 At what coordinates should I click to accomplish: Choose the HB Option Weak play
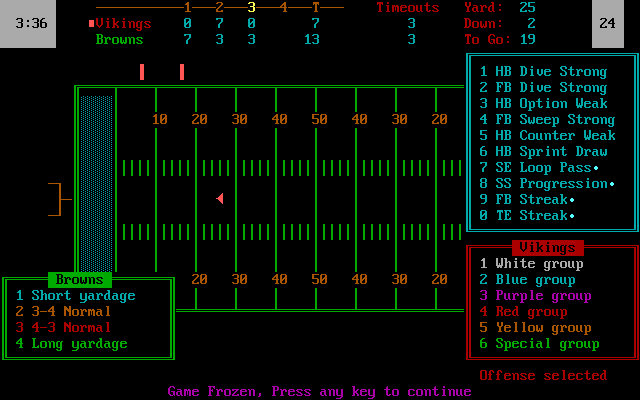pos(543,103)
